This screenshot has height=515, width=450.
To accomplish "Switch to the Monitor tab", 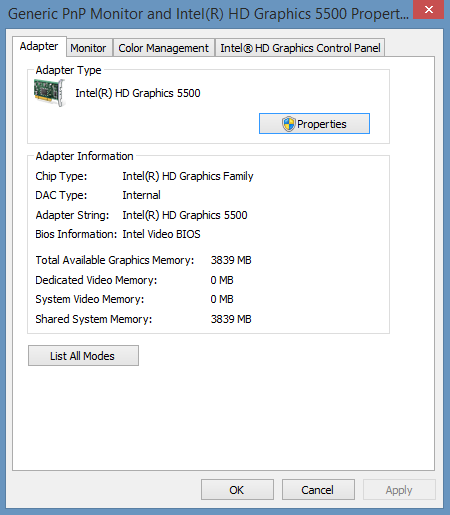I will (88, 48).
